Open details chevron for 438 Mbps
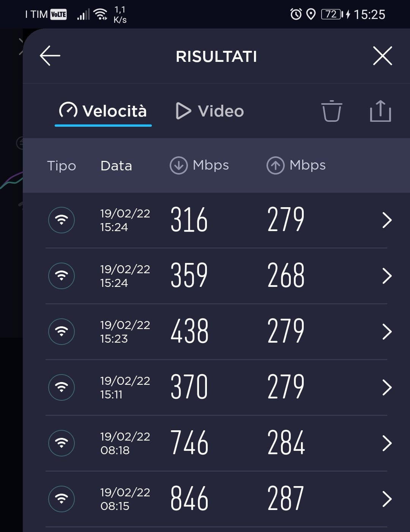 click(386, 332)
